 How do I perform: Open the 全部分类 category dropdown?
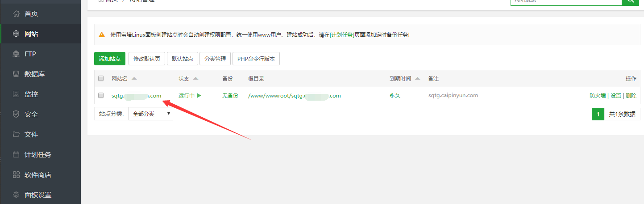[x=150, y=114]
